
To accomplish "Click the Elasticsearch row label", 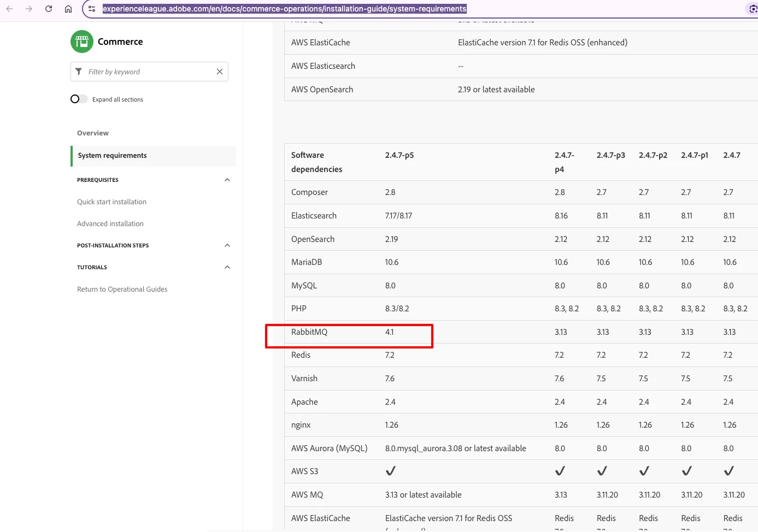I will (x=314, y=216).
